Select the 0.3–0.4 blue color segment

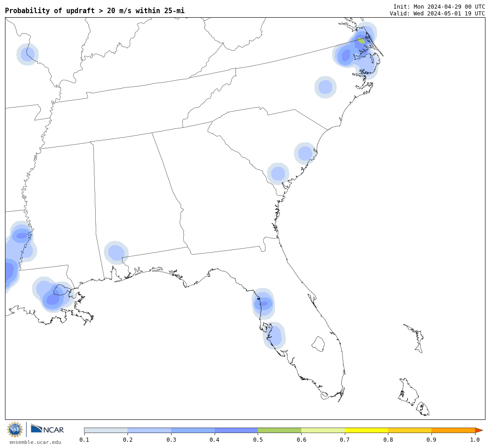pos(193,430)
